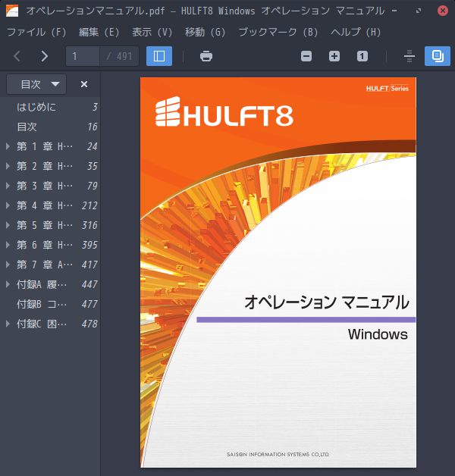Toggle continuous scroll mode icon

[409, 56]
